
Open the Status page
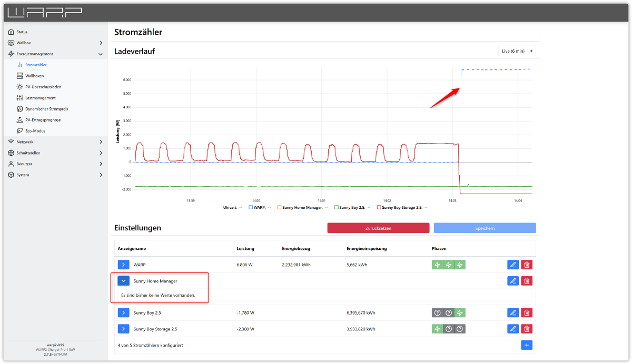[x=22, y=32]
